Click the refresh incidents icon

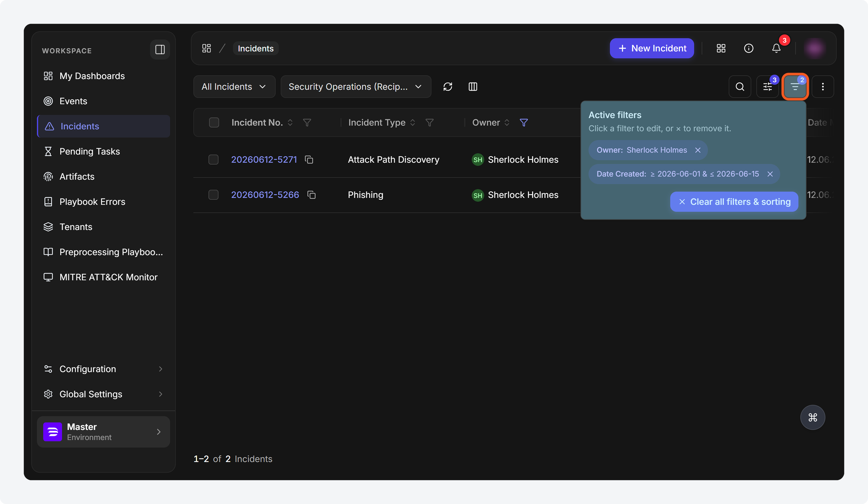pos(447,86)
